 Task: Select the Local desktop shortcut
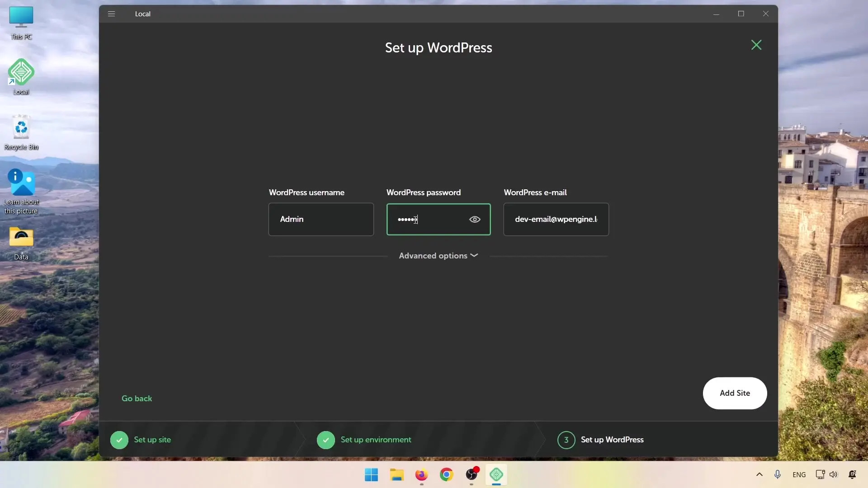coord(21,77)
